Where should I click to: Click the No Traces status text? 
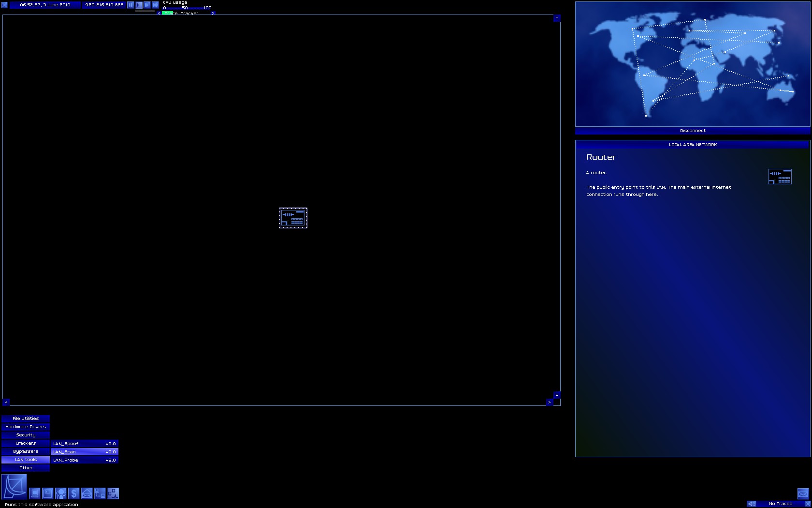[x=781, y=504]
